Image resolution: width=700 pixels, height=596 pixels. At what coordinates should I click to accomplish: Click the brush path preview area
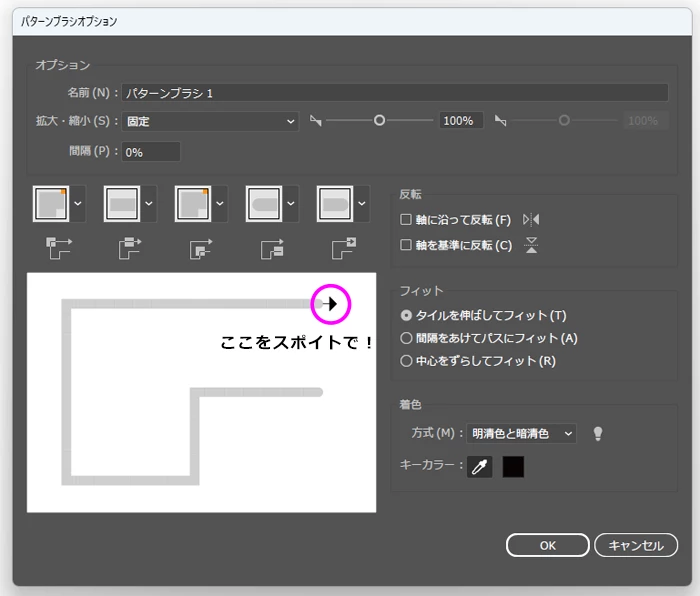tap(201, 392)
